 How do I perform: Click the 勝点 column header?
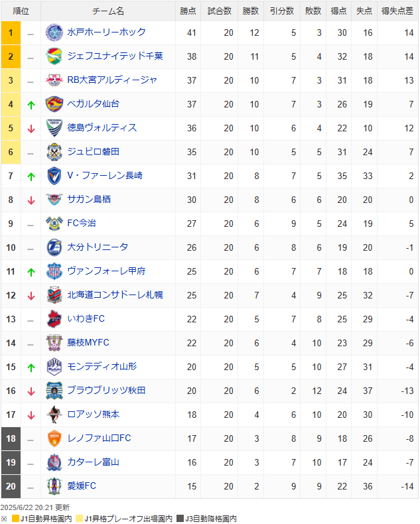click(x=188, y=11)
